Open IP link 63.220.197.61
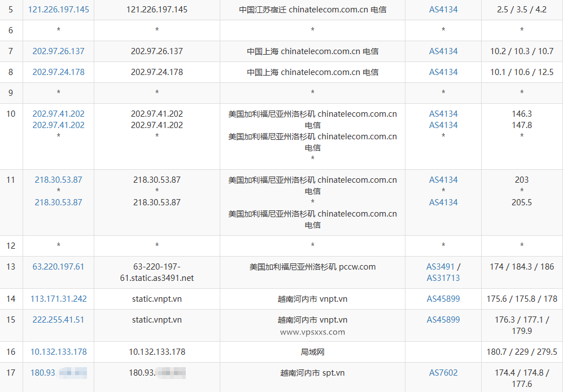The image size is (563, 392). (x=58, y=266)
